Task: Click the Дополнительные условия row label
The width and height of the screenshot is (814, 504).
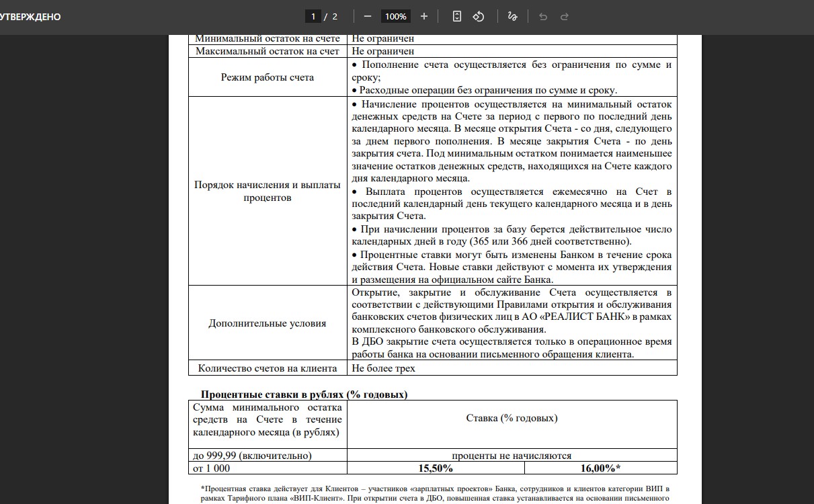Action: pyautogui.click(x=268, y=323)
